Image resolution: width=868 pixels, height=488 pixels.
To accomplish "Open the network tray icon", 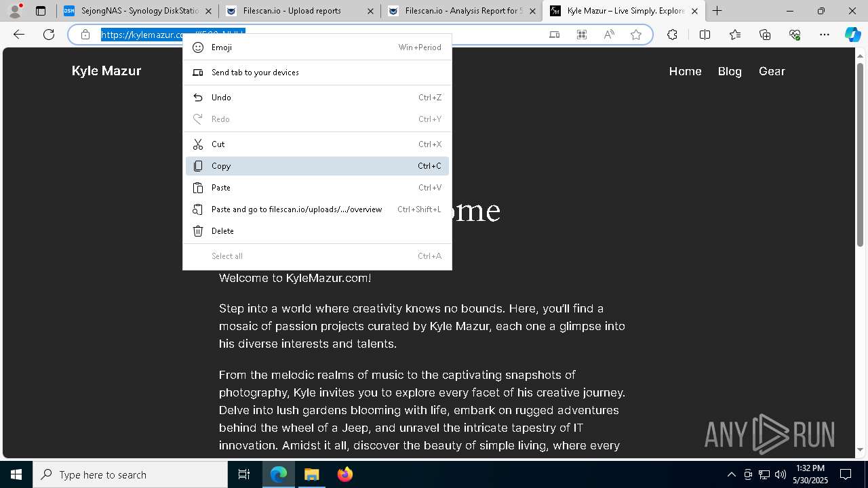I will pos(764,474).
